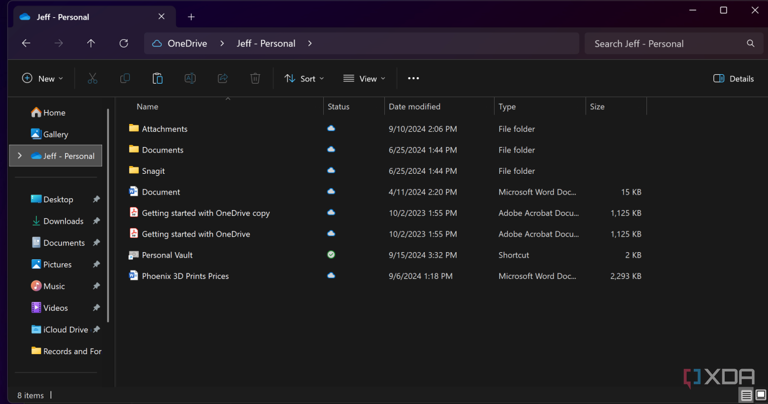
Task: Click the Personal Vault shortcut icon
Action: tap(133, 255)
